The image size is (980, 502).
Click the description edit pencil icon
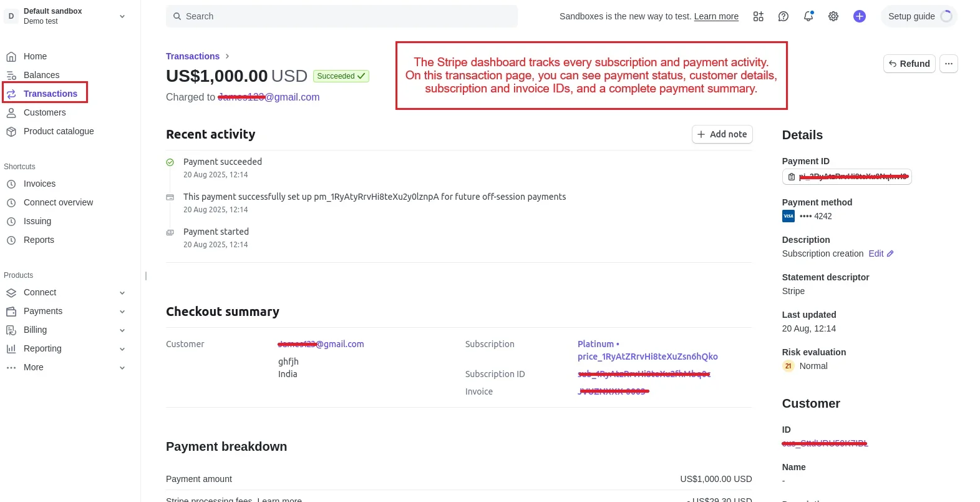(x=890, y=253)
